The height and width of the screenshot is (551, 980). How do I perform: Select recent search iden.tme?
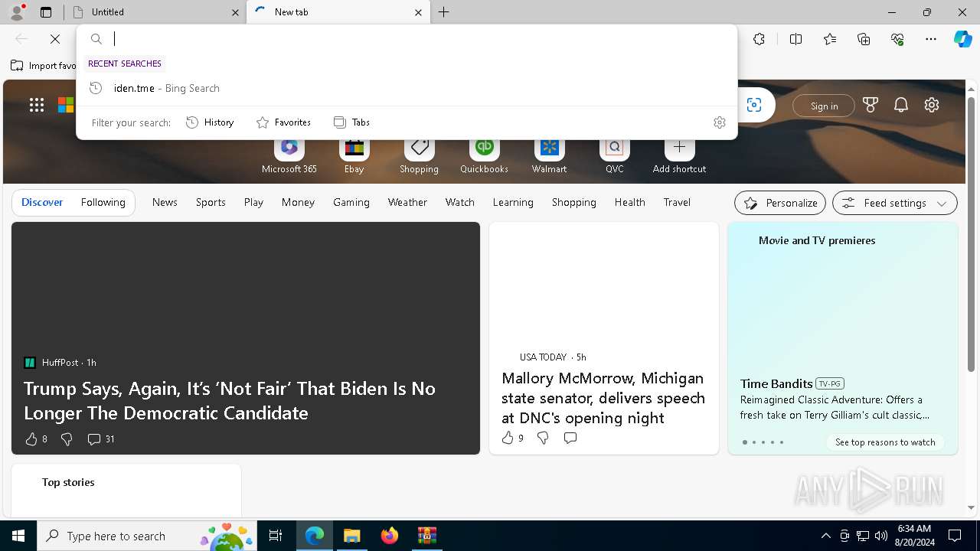click(407, 88)
